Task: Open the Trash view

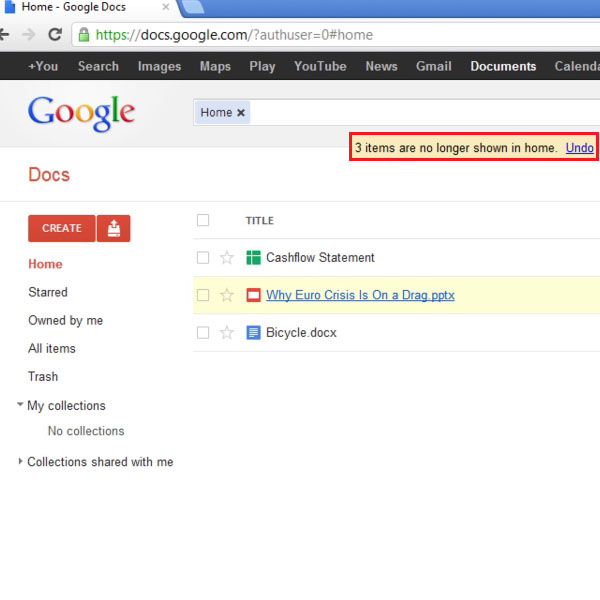Action: point(43,377)
